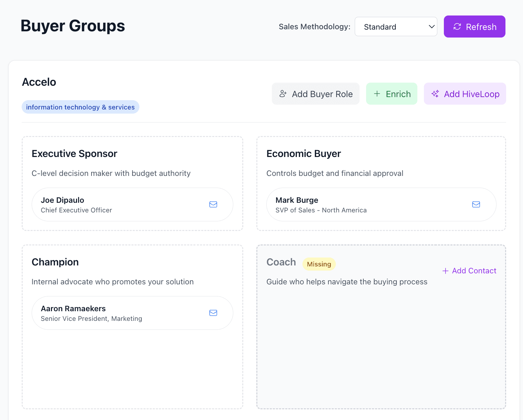The width and height of the screenshot is (523, 420).
Task: Click the person-add icon on Add Buyer Role
Action: click(x=283, y=93)
